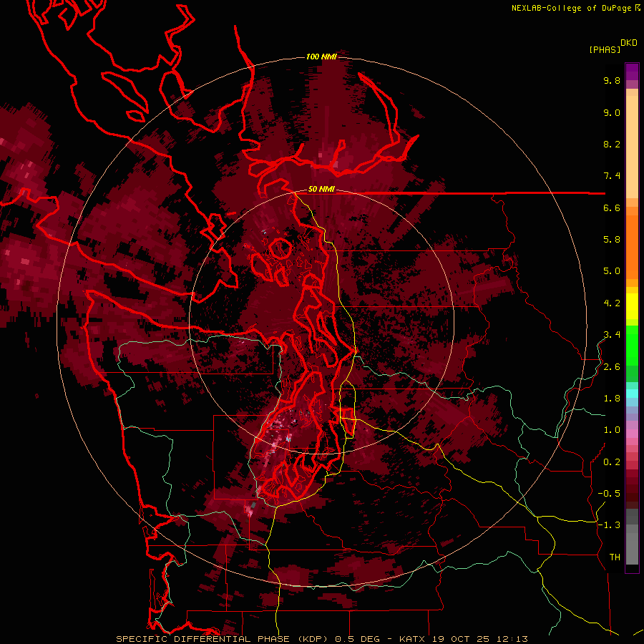Click the yellow band of the color scale
Viewport: 644px width, 644px height.
pyautogui.click(x=632, y=306)
